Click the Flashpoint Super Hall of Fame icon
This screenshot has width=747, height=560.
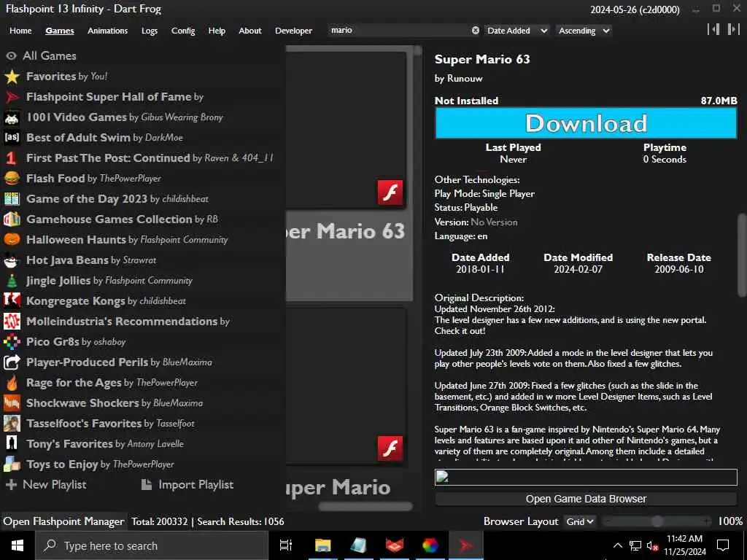click(12, 97)
